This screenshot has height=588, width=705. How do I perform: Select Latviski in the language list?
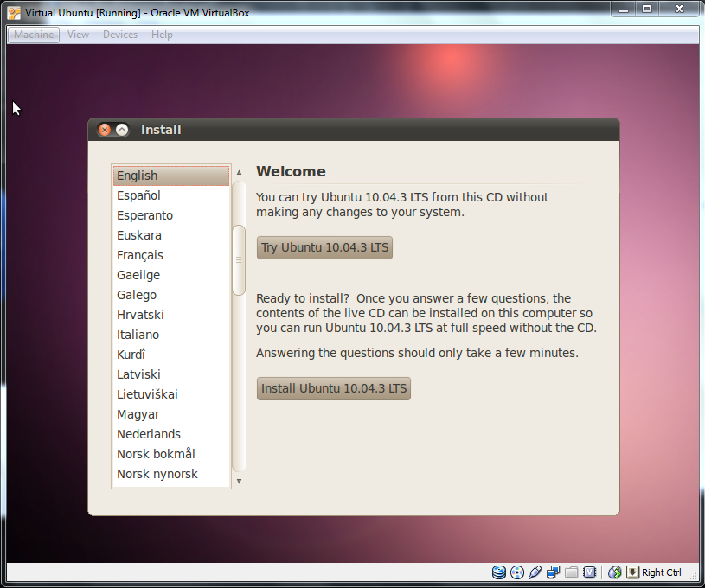point(171,374)
